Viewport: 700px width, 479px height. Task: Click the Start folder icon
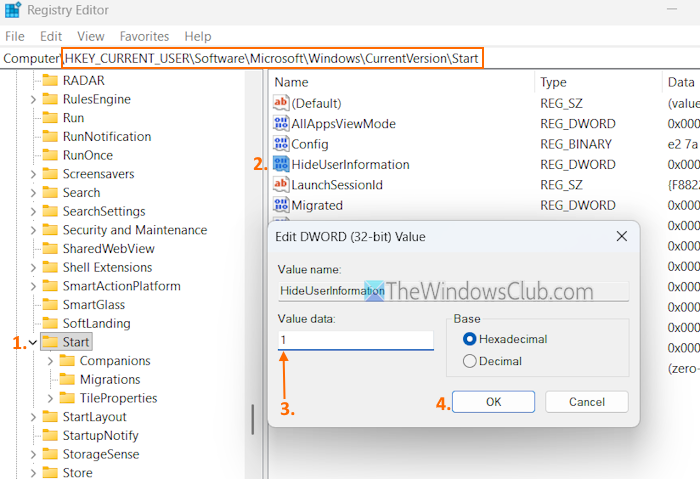[50, 342]
